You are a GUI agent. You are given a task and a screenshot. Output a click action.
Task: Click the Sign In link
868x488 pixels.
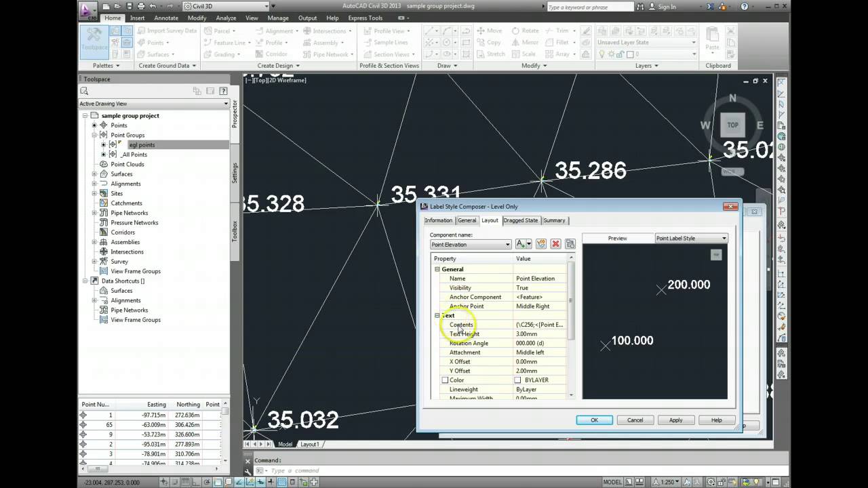(x=667, y=7)
